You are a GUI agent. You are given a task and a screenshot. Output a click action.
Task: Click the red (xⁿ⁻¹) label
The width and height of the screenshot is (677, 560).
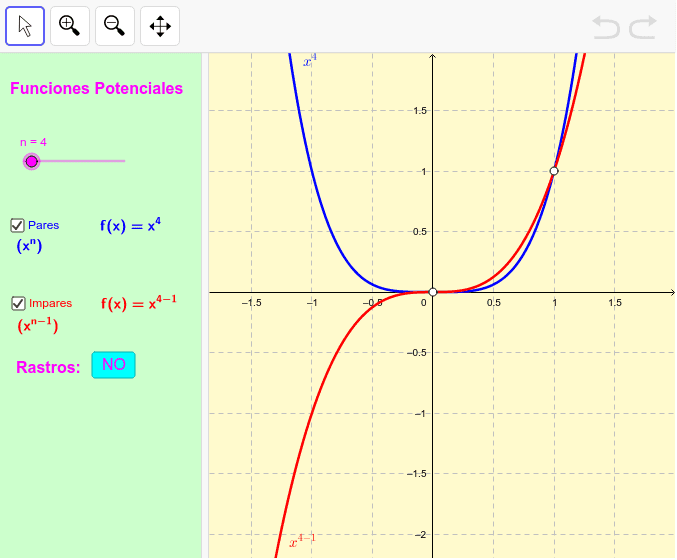(x=38, y=326)
